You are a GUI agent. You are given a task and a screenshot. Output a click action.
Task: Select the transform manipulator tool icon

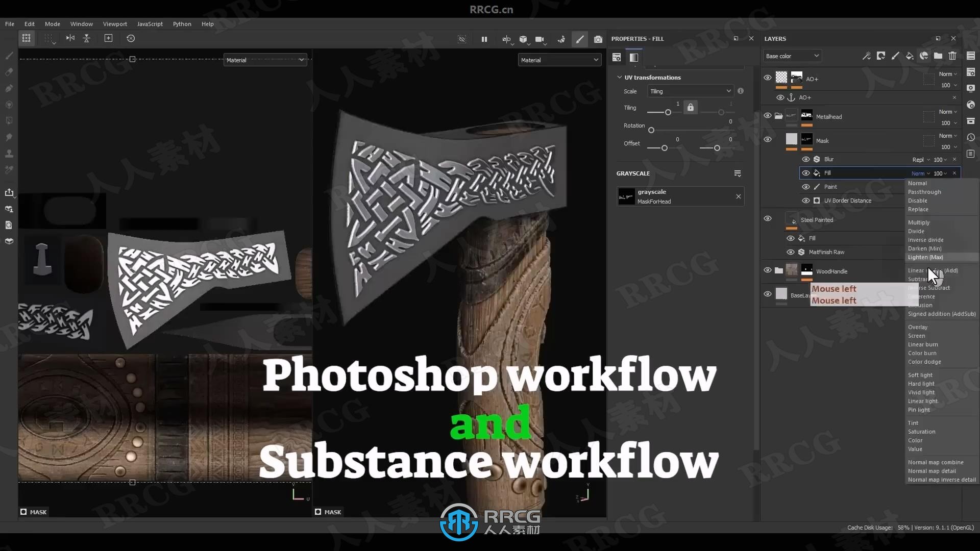coord(27,38)
